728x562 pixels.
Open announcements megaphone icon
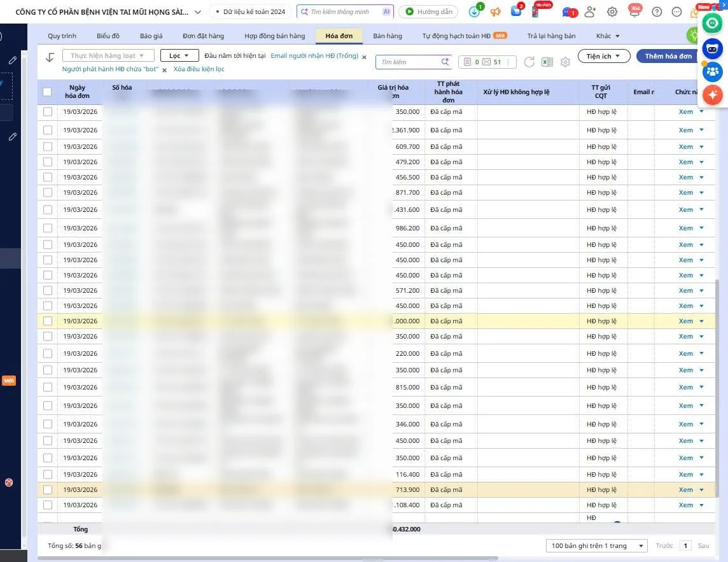pos(495,11)
